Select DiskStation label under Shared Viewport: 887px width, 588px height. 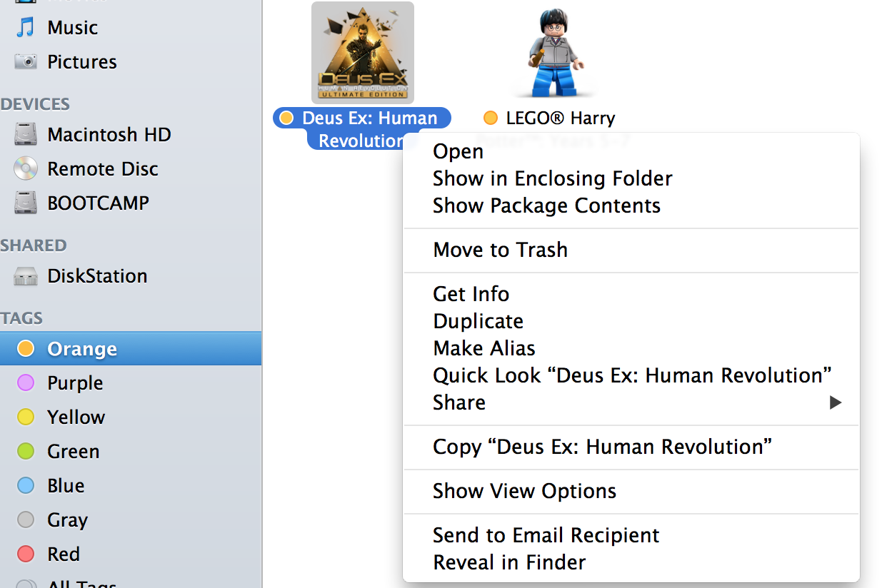97,276
